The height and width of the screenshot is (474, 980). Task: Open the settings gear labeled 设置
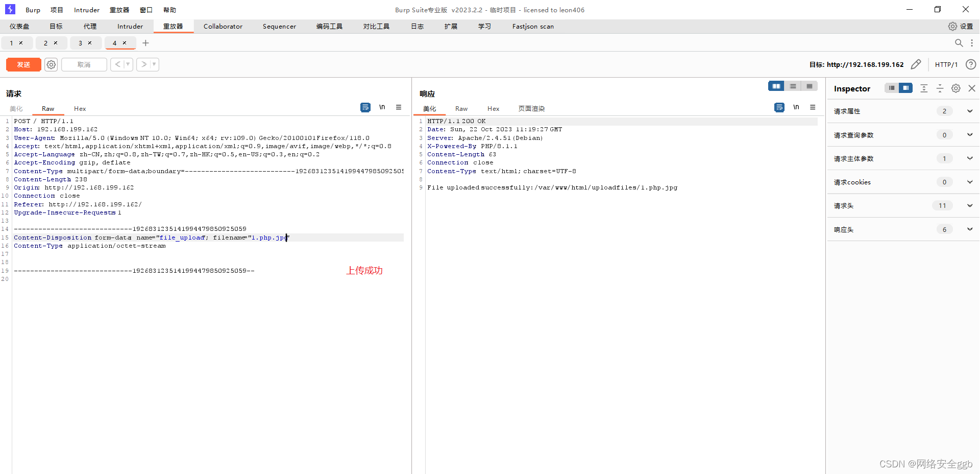961,26
